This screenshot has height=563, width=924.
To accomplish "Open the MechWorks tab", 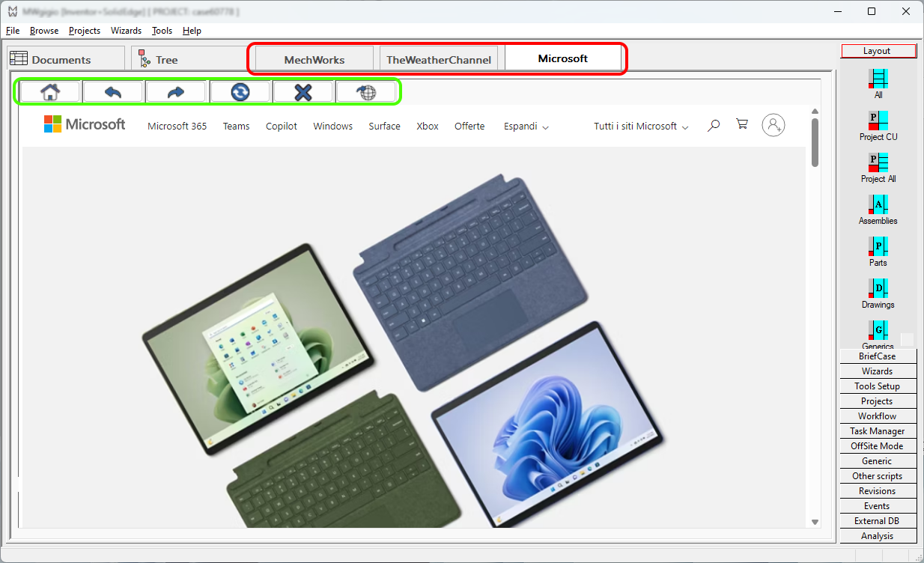I will tap(314, 60).
